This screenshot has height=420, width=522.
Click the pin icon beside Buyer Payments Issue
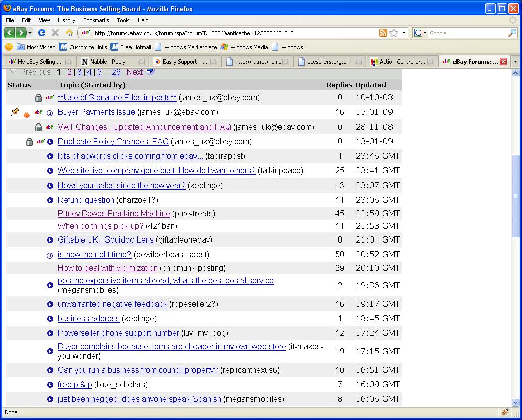15,112
